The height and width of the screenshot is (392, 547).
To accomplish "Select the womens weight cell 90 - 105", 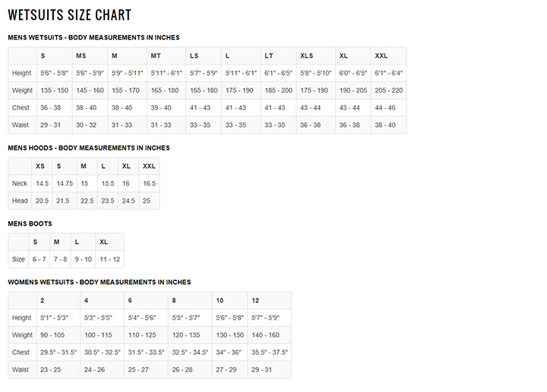I will (52, 335).
